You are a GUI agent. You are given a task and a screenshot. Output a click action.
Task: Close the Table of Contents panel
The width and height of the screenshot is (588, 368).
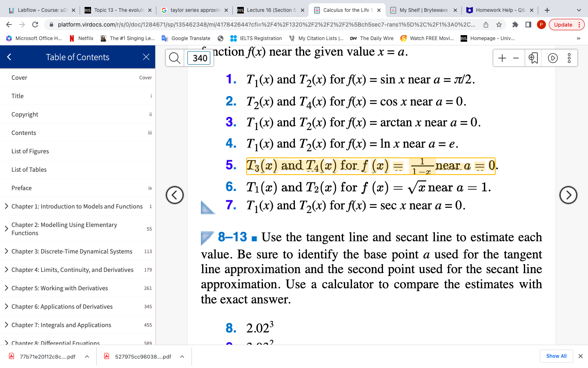click(x=146, y=57)
